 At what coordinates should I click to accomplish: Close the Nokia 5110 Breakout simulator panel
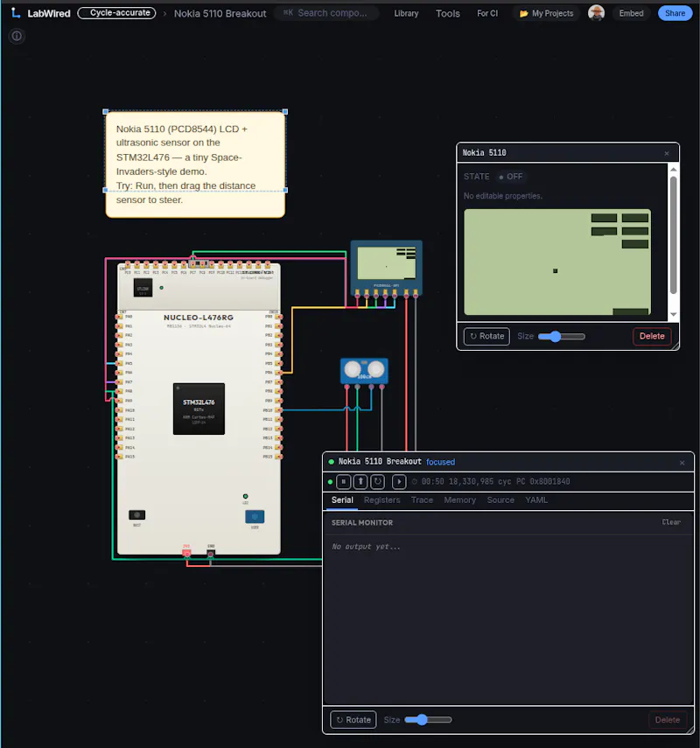[682, 462]
